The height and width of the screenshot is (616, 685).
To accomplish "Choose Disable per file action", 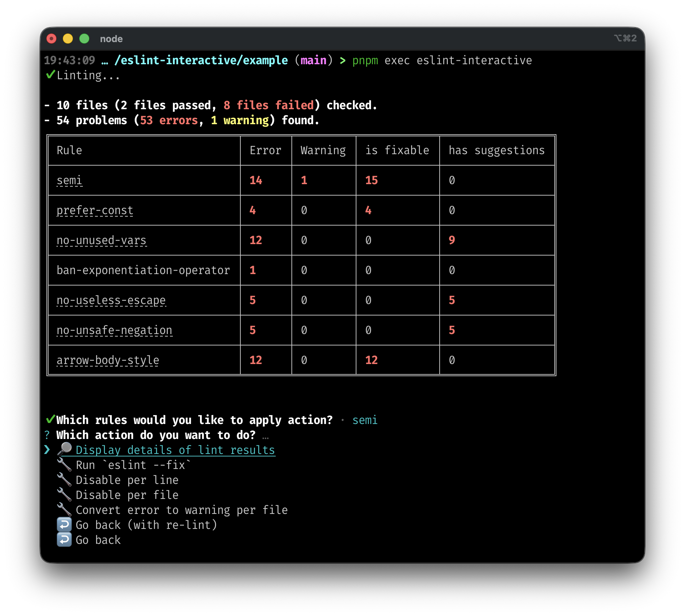I will click(x=127, y=495).
